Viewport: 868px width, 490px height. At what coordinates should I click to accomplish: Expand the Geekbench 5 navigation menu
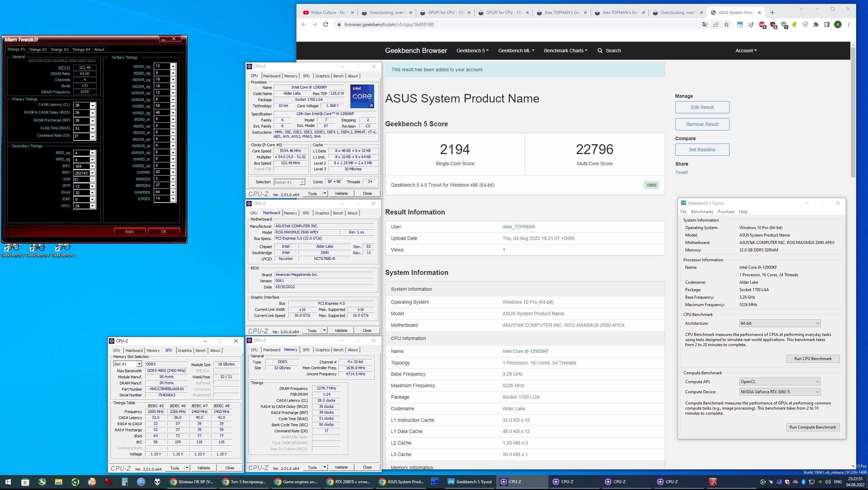(472, 51)
